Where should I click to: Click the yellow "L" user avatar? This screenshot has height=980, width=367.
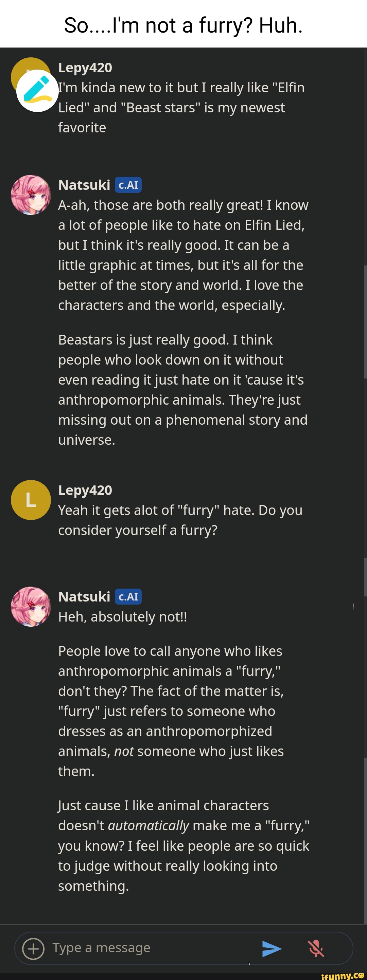coord(31,500)
